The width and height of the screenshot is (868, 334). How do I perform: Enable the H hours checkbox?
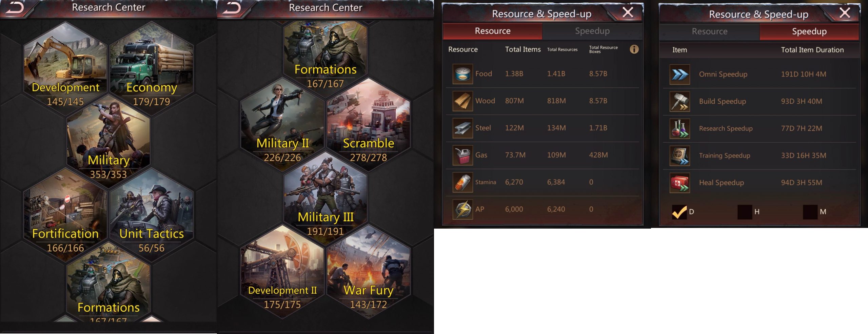(745, 212)
